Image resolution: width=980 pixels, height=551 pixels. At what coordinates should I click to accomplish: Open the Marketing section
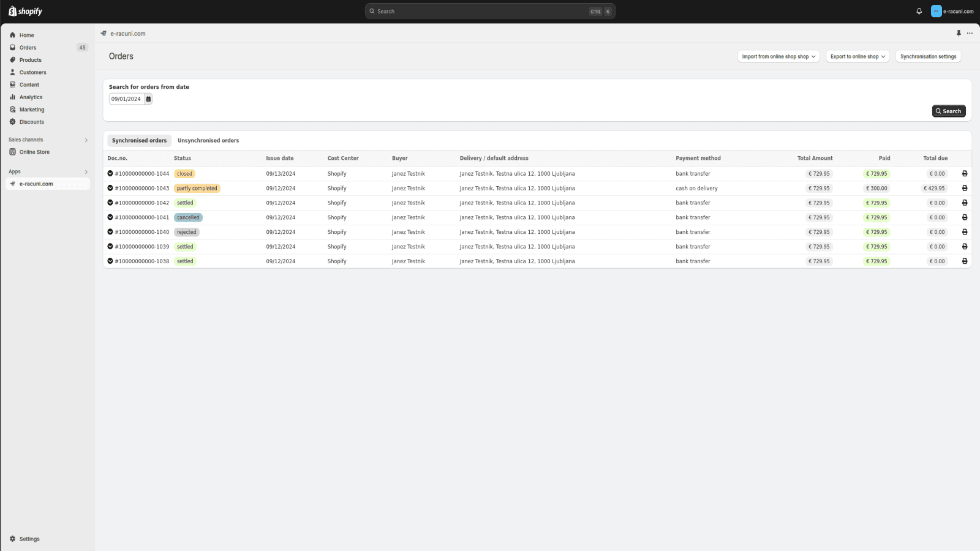click(x=31, y=109)
